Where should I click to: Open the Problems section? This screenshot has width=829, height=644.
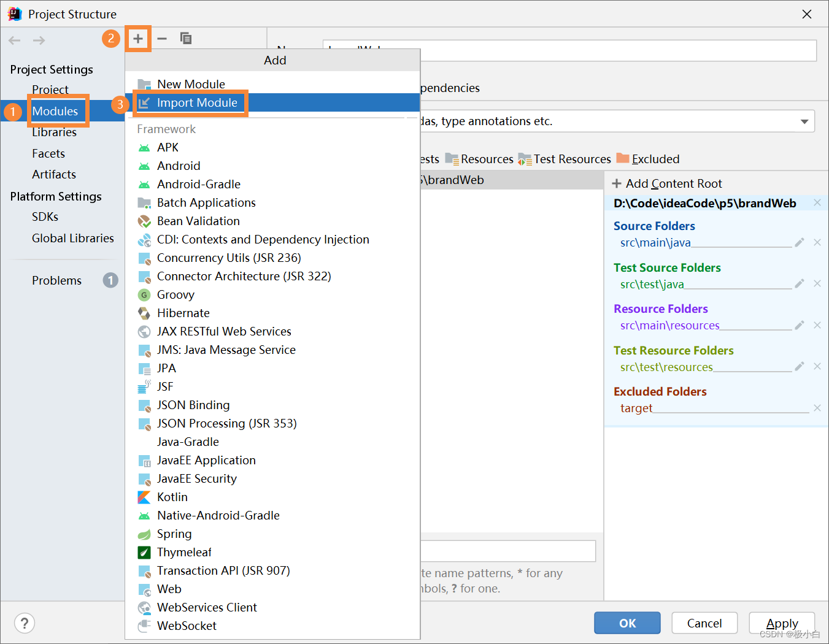(x=56, y=280)
